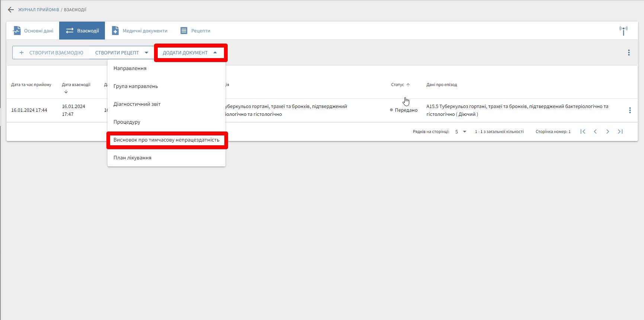Switch to the Основні дані tab
The height and width of the screenshot is (320, 644).
coord(33,31)
